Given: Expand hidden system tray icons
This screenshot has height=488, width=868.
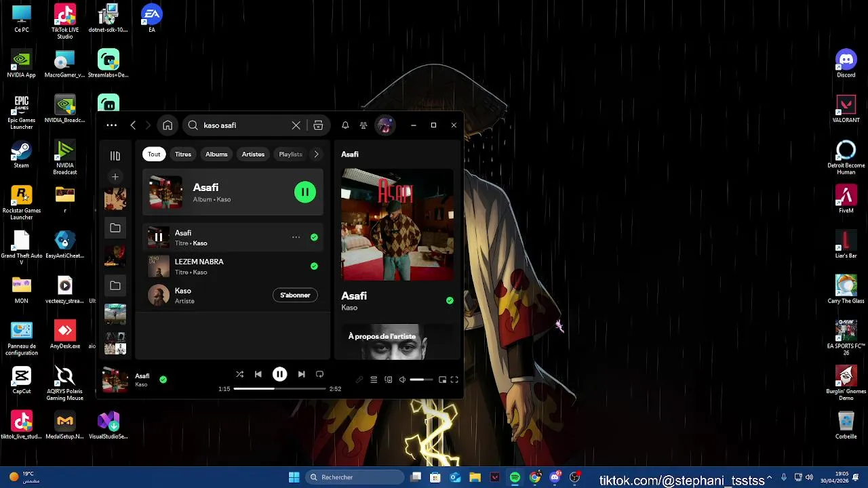Looking at the screenshot, I should pyautogui.click(x=770, y=477).
